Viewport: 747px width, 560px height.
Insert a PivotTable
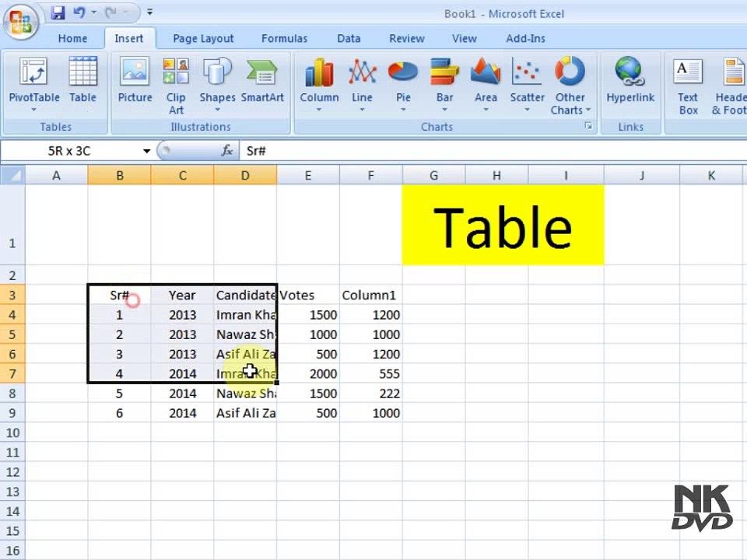(34, 79)
